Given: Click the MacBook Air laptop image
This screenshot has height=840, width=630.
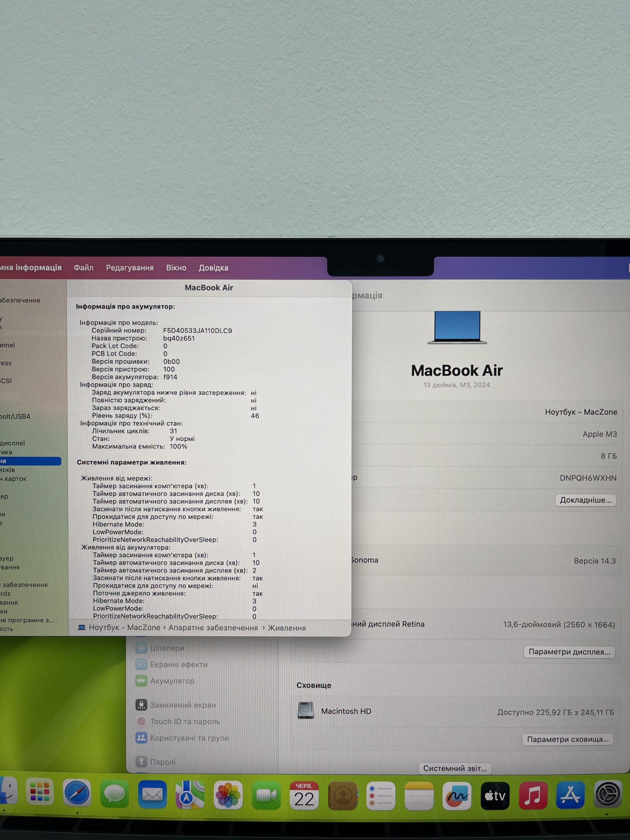Looking at the screenshot, I should coord(457,327).
